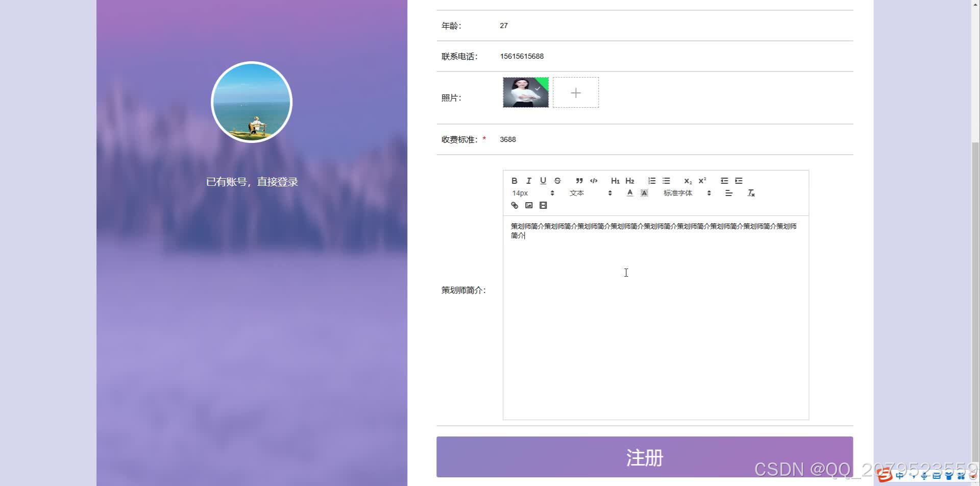Click the plus box to upload another photo

576,92
